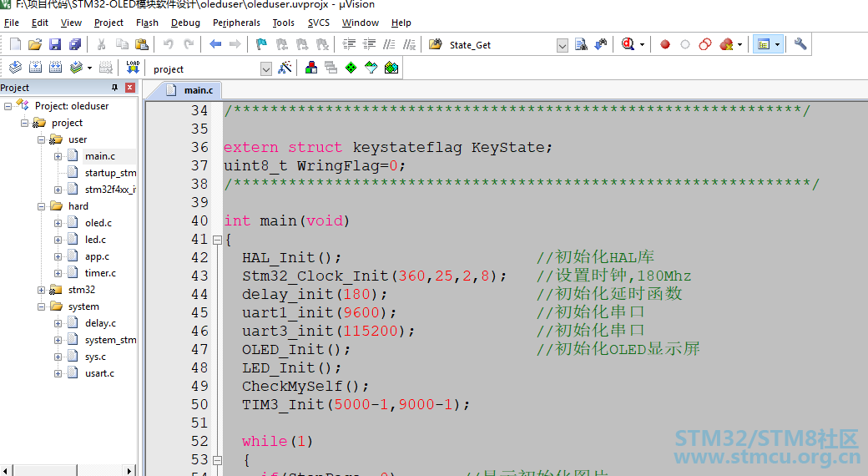The image size is (868, 476).
Task: Click the Save file toolbar icon
Action: pos(55,44)
